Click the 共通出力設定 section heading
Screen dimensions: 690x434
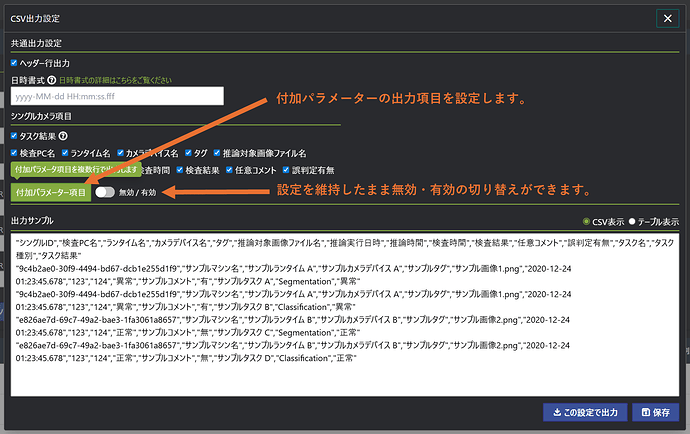(36, 43)
